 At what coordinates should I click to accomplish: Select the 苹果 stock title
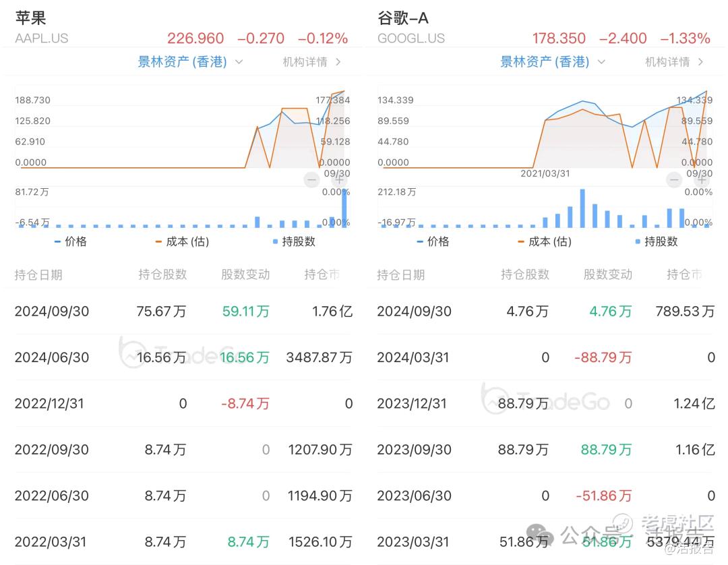click(x=30, y=18)
